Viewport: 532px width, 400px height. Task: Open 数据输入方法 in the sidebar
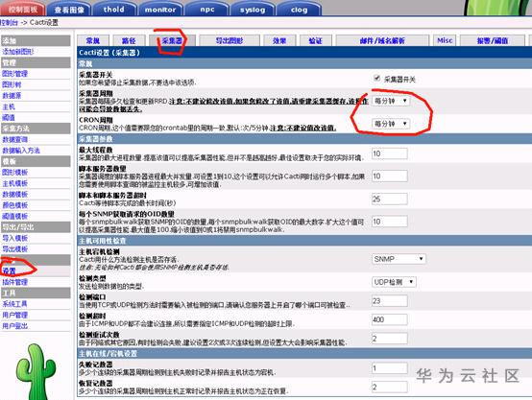[x=21, y=151]
